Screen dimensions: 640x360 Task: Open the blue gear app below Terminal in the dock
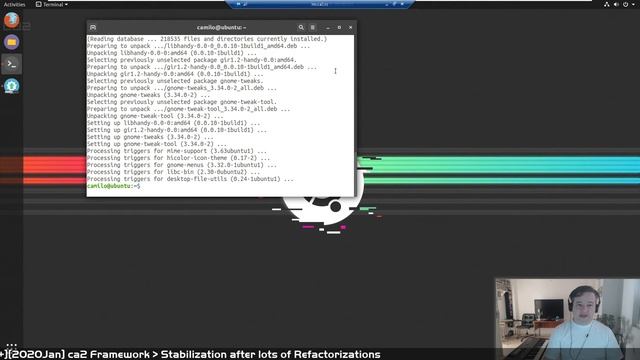click(x=11, y=86)
